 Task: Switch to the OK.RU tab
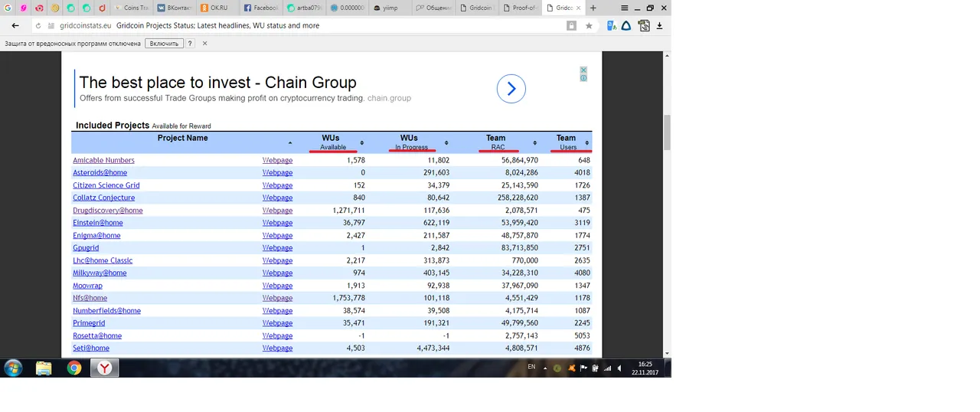pos(218,8)
